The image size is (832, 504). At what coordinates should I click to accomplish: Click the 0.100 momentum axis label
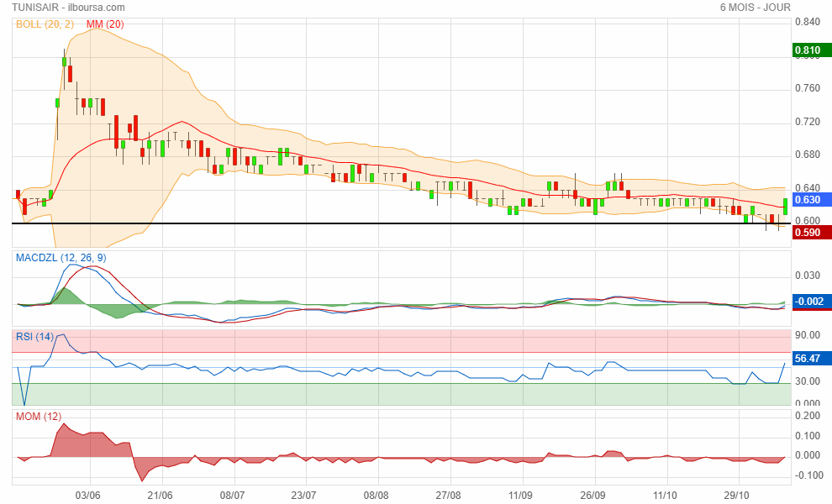click(808, 436)
